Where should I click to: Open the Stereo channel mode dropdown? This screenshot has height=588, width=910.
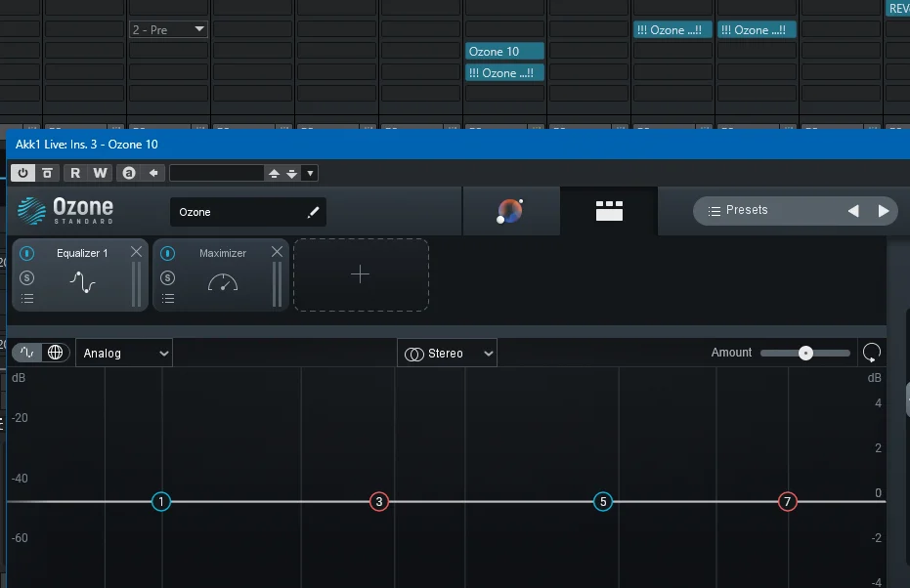(x=448, y=354)
